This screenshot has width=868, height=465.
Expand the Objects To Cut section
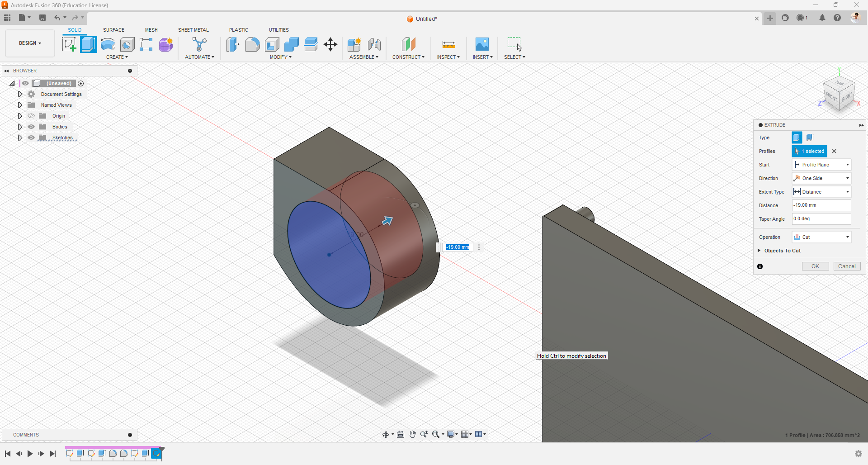pyautogui.click(x=759, y=251)
